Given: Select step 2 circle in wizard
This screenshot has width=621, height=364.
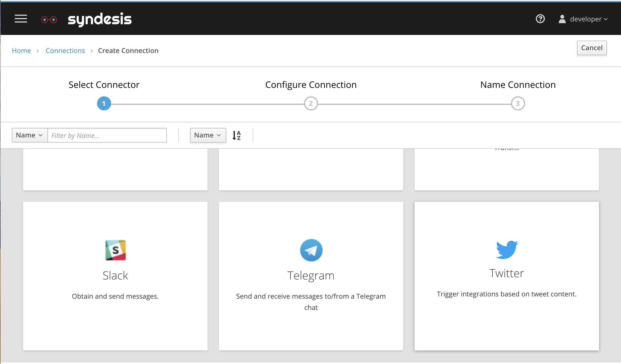Looking at the screenshot, I should coord(311,104).
